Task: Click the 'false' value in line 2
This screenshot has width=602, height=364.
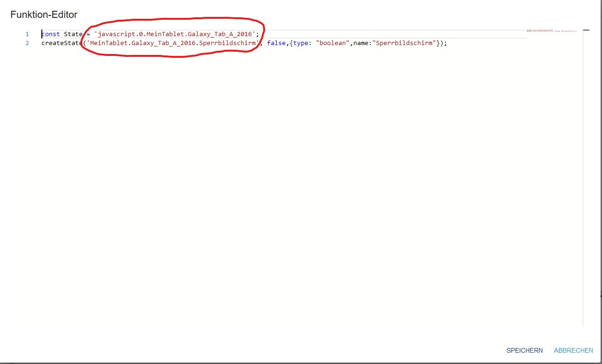Action: (276, 43)
